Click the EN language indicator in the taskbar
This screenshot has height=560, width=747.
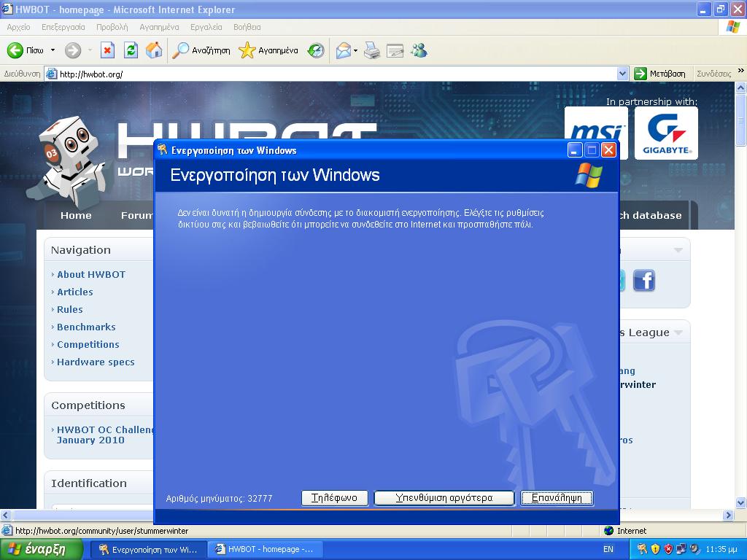pos(608,550)
